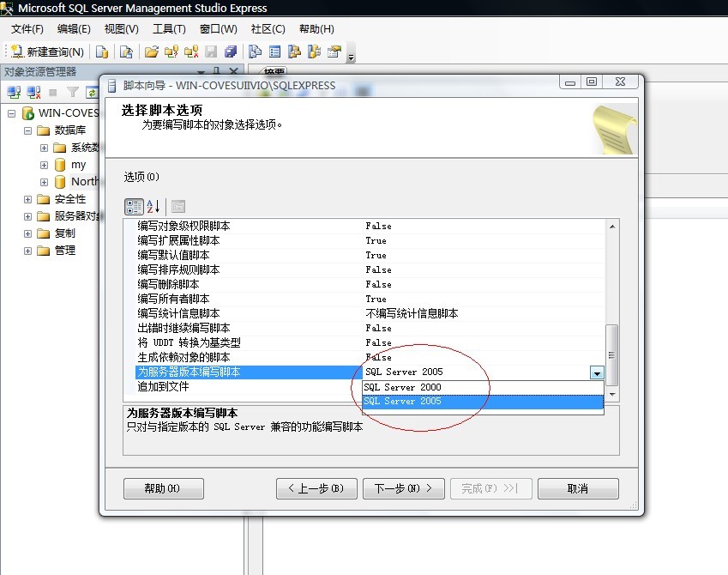Click toolbar connect-with-question-mark icon

pos(171,51)
